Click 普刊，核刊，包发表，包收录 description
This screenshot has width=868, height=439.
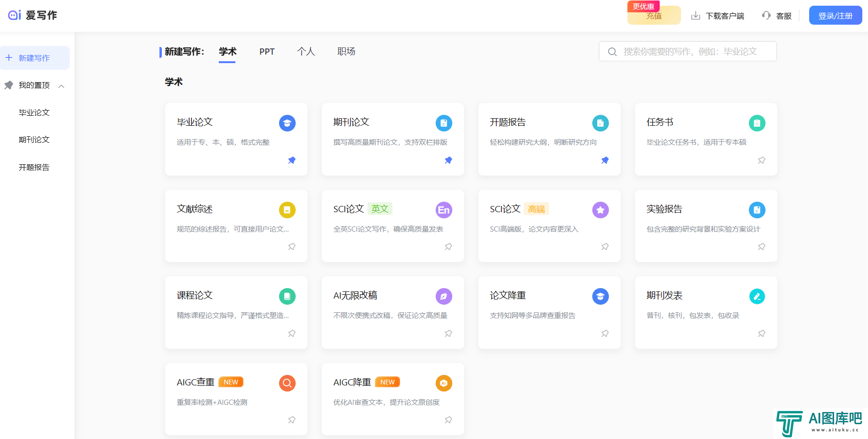pyautogui.click(x=693, y=316)
